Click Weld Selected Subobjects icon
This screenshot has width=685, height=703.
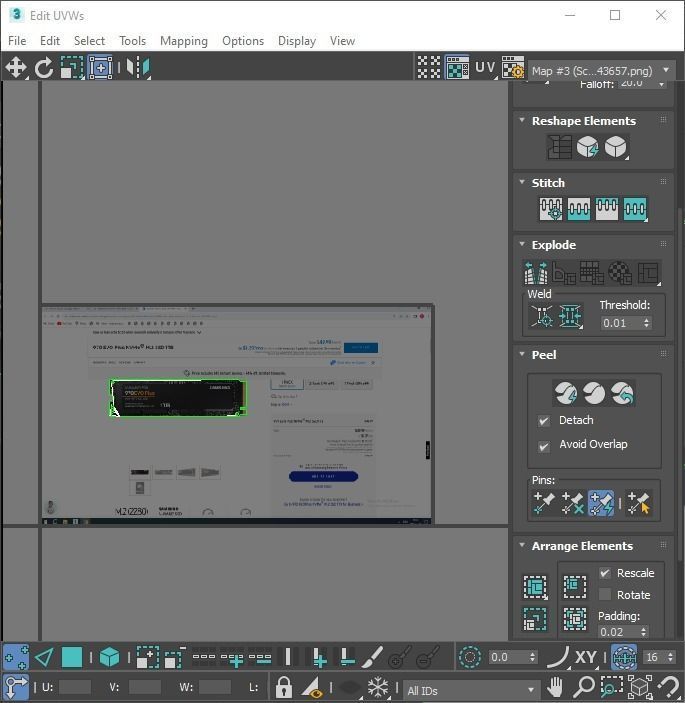tap(570, 316)
